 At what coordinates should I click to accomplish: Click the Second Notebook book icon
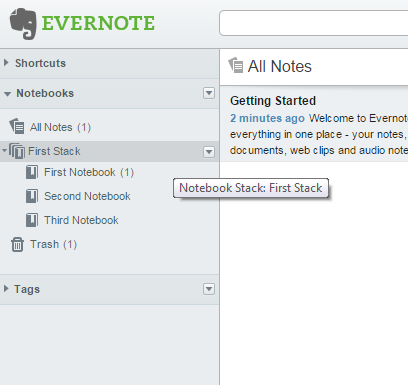(x=32, y=196)
